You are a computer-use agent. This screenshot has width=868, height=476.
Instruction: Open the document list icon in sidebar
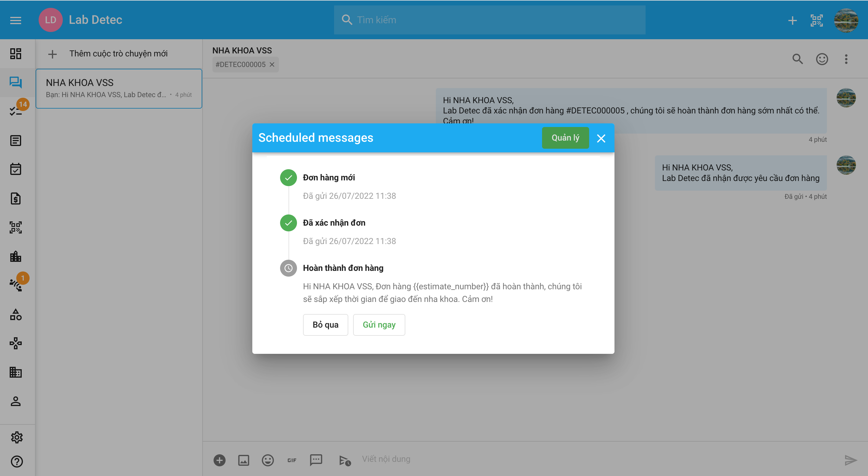15,141
